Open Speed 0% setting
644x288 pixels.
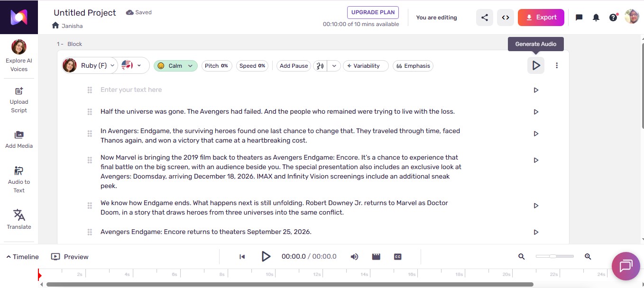[252, 66]
